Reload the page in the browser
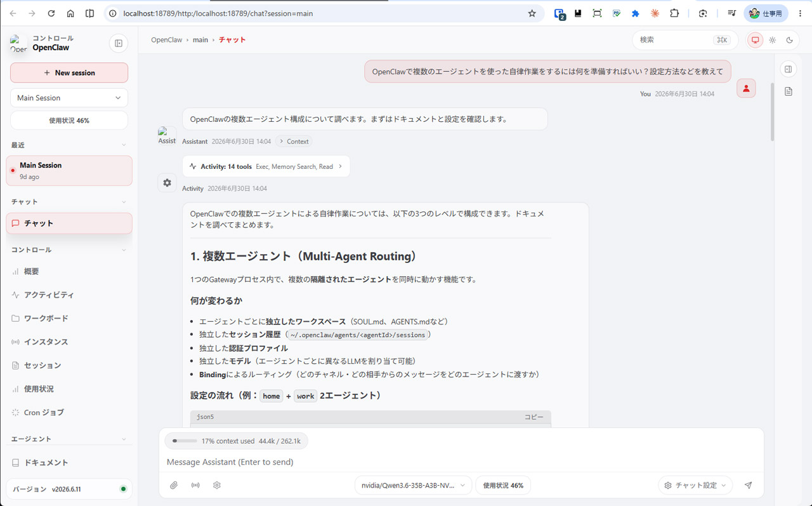The width and height of the screenshot is (812, 506). point(51,13)
